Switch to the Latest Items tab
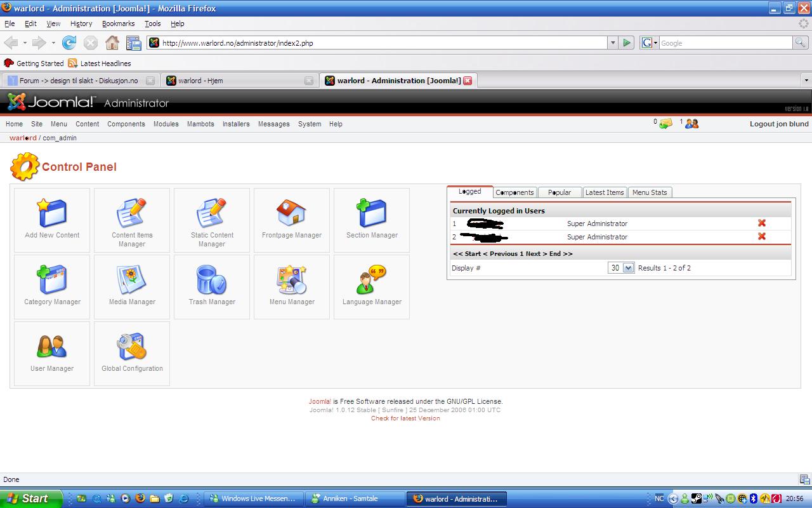The image size is (812, 508). pos(605,192)
